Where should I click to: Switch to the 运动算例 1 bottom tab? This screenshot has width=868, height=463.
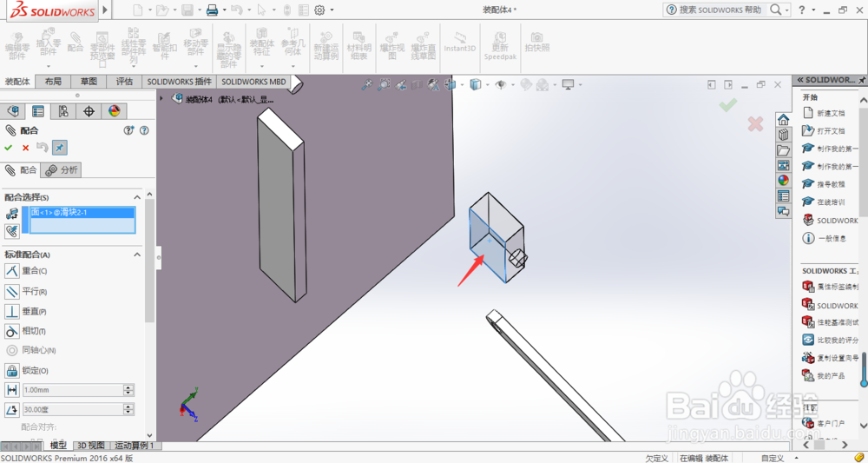point(135,446)
